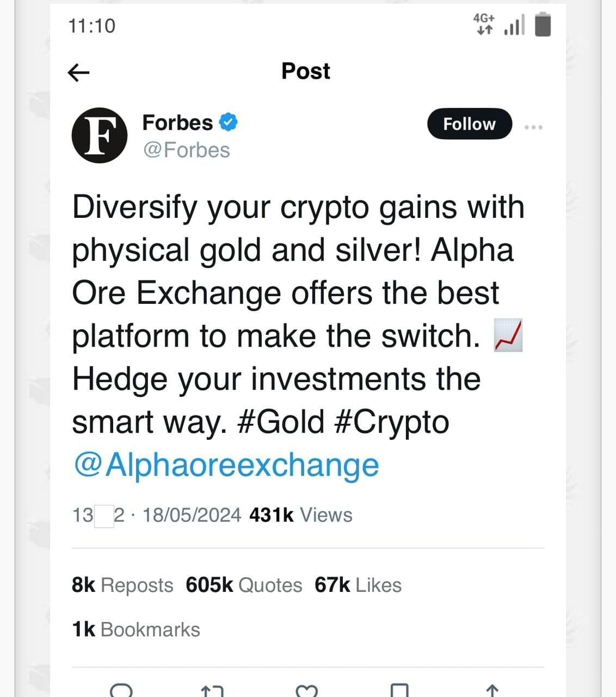Image resolution: width=616 pixels, height=697 pixels.
Task: Visit the @Alphaoreexchange mention
Action: (x=226, y=465)
